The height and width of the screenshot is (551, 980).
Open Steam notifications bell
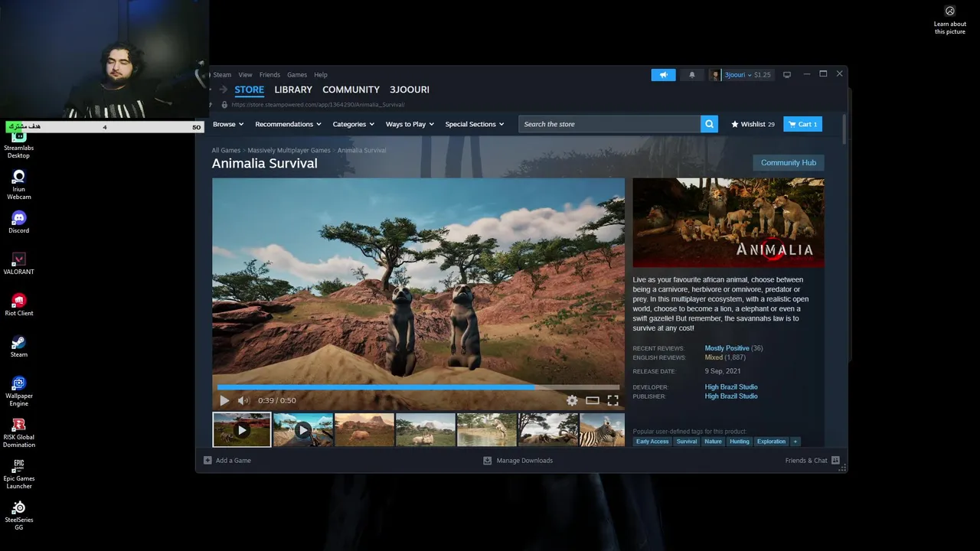point(692,75)
